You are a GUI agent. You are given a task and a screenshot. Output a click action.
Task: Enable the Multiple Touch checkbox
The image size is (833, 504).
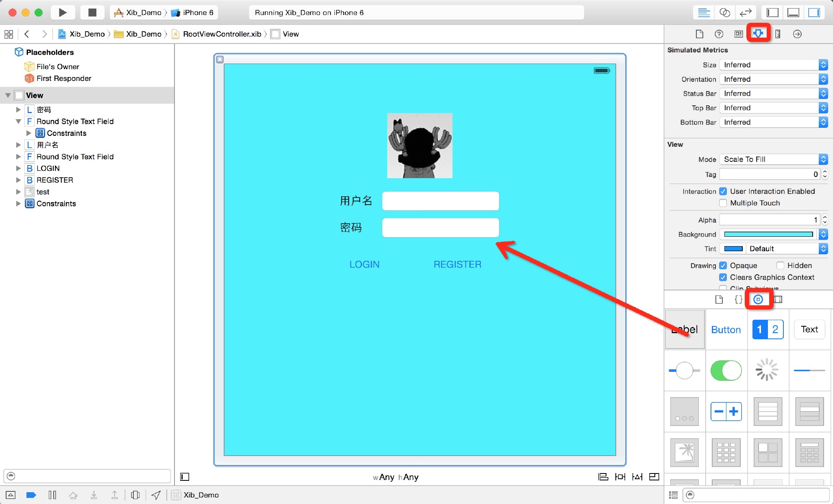coord(723,203)
